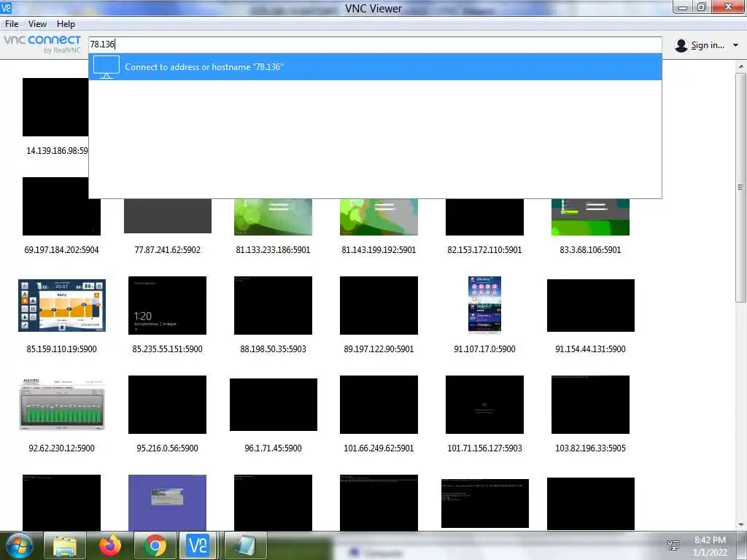
Task: Open the File menu
Action: tap(12, 24)
